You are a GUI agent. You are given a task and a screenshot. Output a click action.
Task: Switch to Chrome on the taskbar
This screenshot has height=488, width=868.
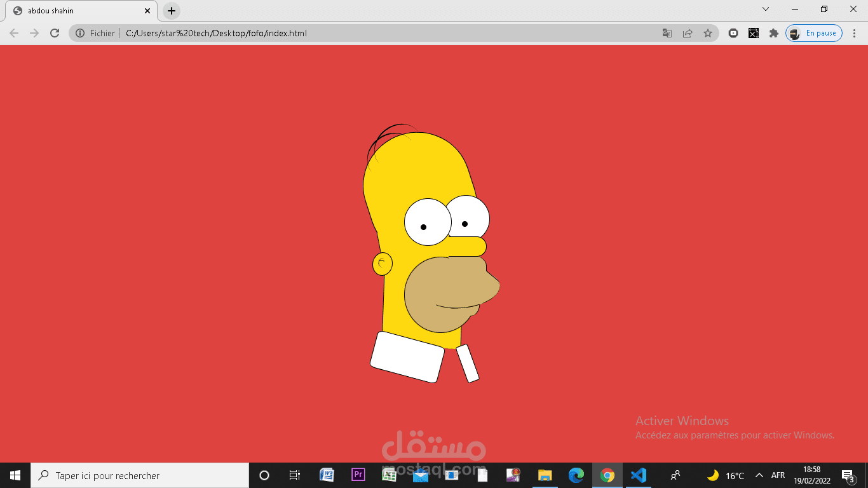(x=607, y=475)
